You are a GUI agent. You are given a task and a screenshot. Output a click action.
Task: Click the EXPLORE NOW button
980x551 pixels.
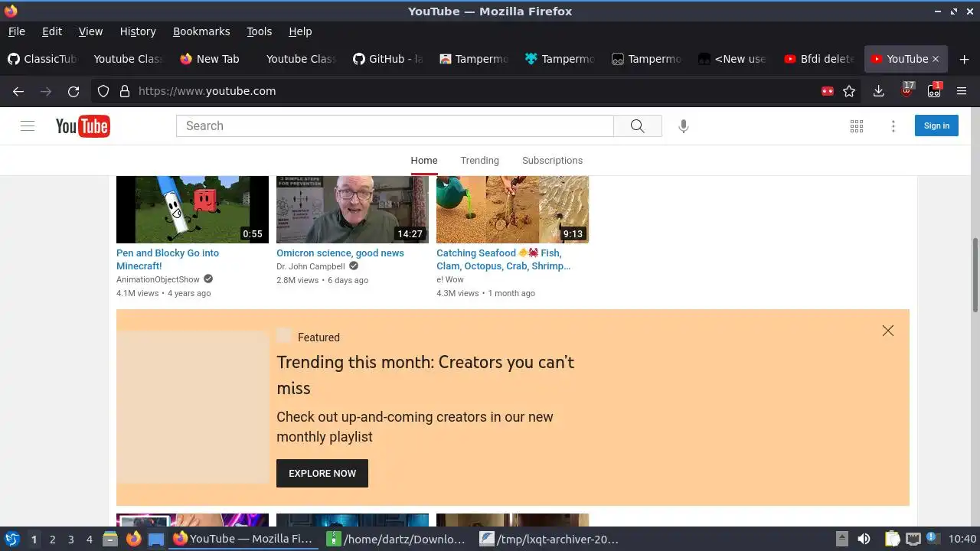coord(322,473)
